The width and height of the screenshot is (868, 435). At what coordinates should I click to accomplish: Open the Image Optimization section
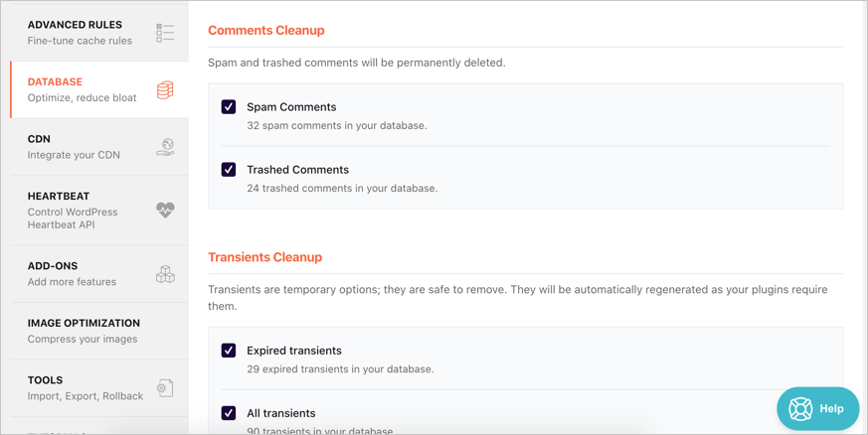pyautogui.click(x=84, y=331)
